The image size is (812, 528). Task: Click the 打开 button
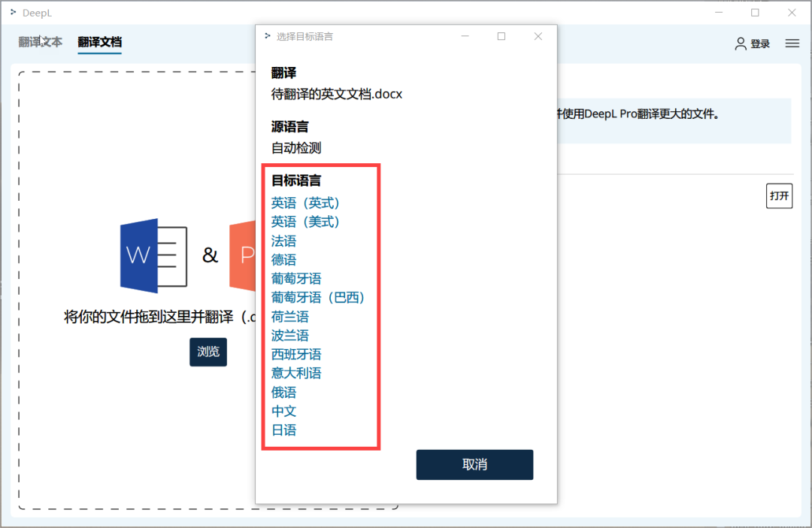779,196
